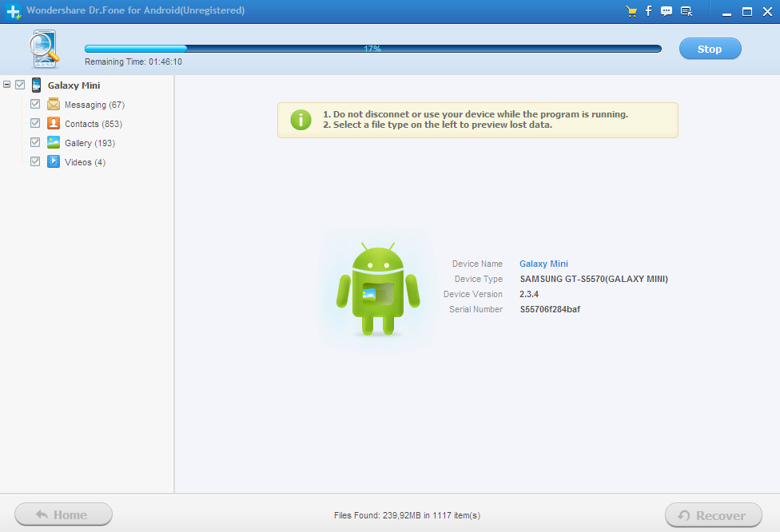The width and height of the screenshot is (780, 532).
Task: Click the Gallery picture icon
Action: point(54,142)
